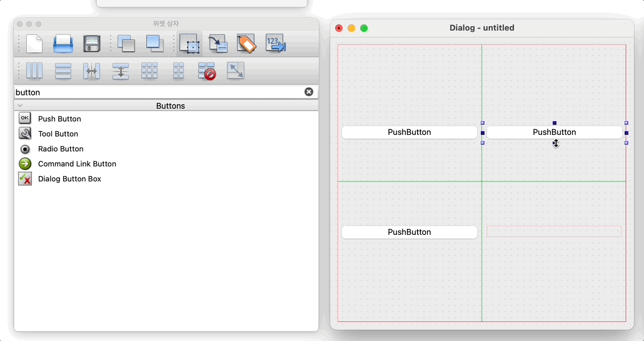This screenshot has height=341, width=644.
Task: Click the Send to Back icon
Action: pos(126,44)
